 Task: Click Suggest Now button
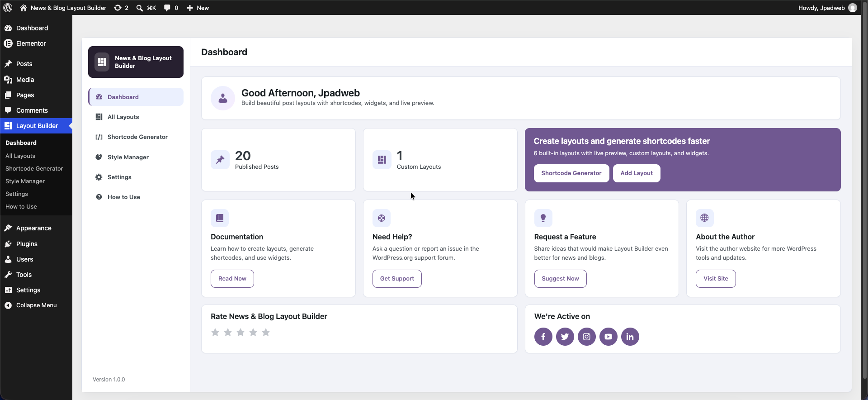pos(561,279)
